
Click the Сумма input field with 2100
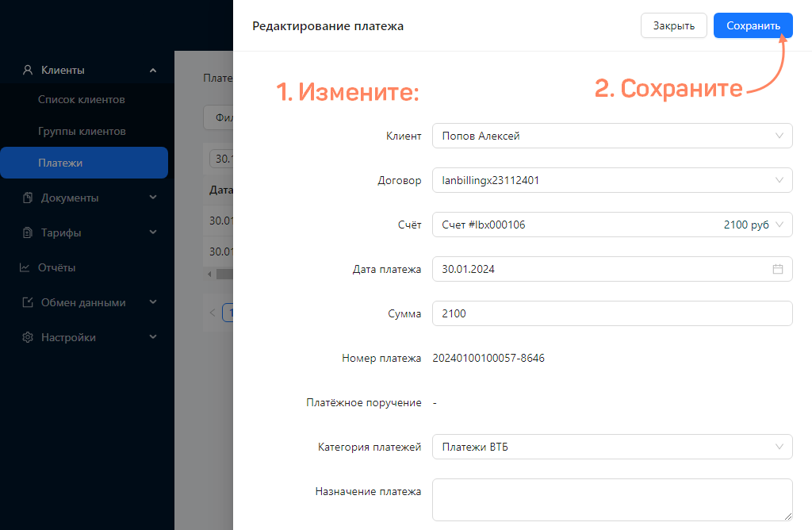pos(612,313)
